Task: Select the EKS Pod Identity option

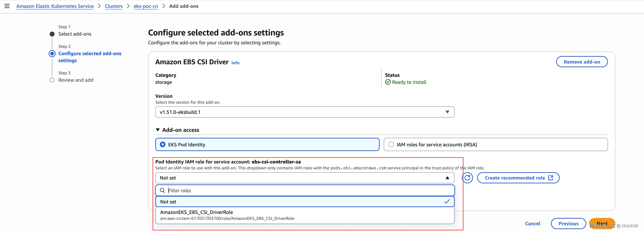Action: pyautogui.click(x=267, y=145)
